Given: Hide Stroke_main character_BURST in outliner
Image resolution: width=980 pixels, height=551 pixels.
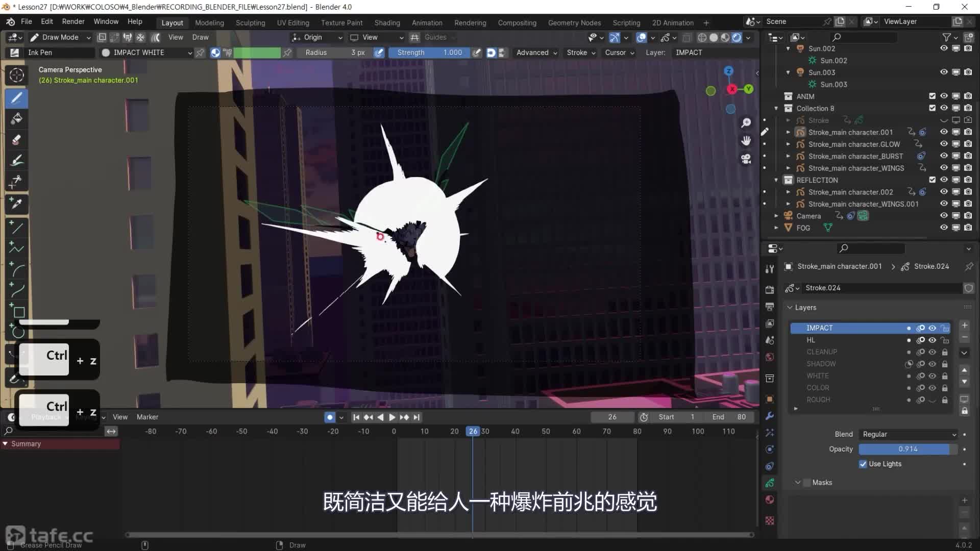Looking at the screenshot, I should (944, 156).
